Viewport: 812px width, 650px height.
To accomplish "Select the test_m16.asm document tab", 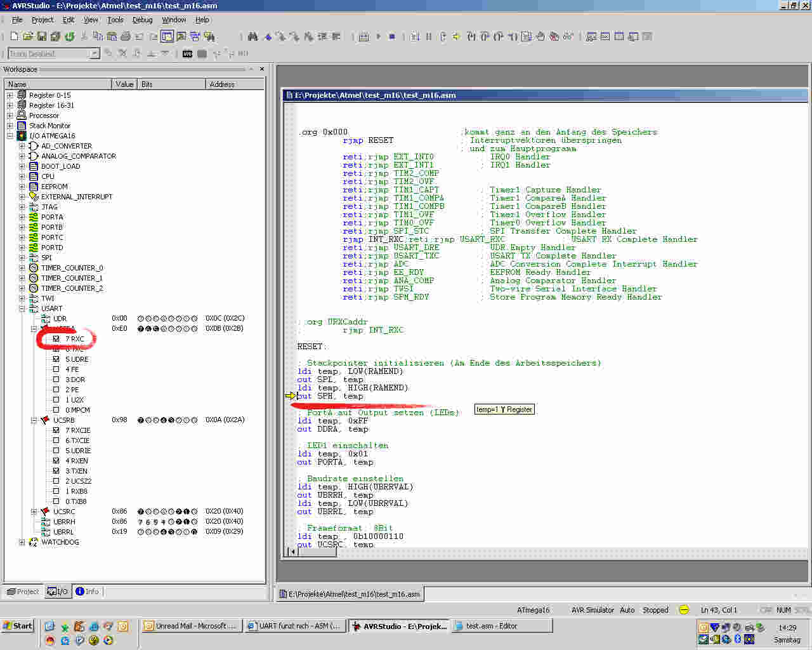I will (x=350, y=594).
